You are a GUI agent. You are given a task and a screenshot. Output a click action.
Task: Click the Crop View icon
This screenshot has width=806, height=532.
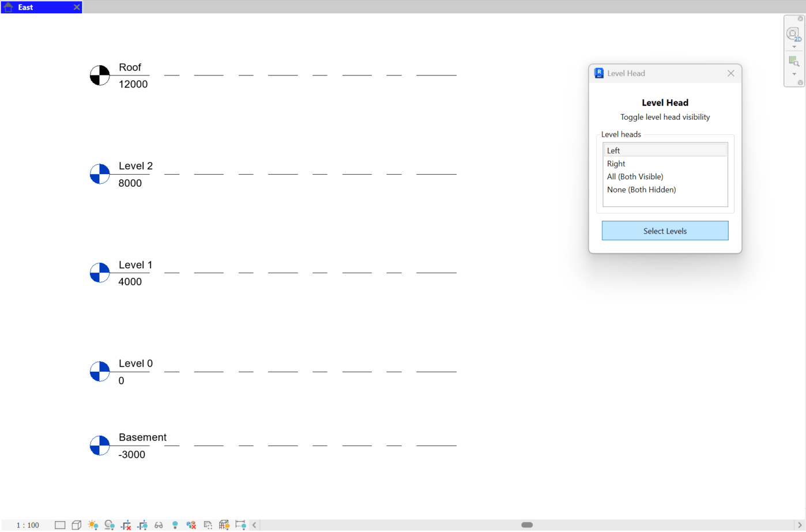(x=126, y=525)
